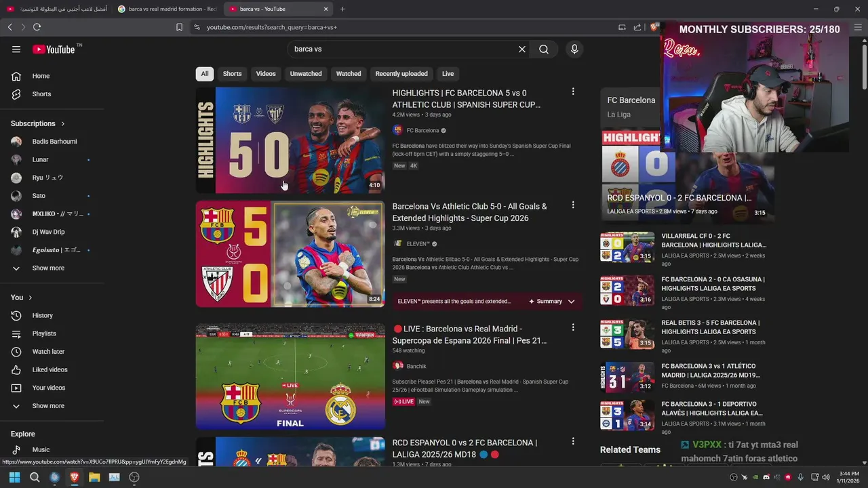The width and height of the screenshot is (868, 488).
Task: Open ELEVEN channel link
Action: point(418,244)
